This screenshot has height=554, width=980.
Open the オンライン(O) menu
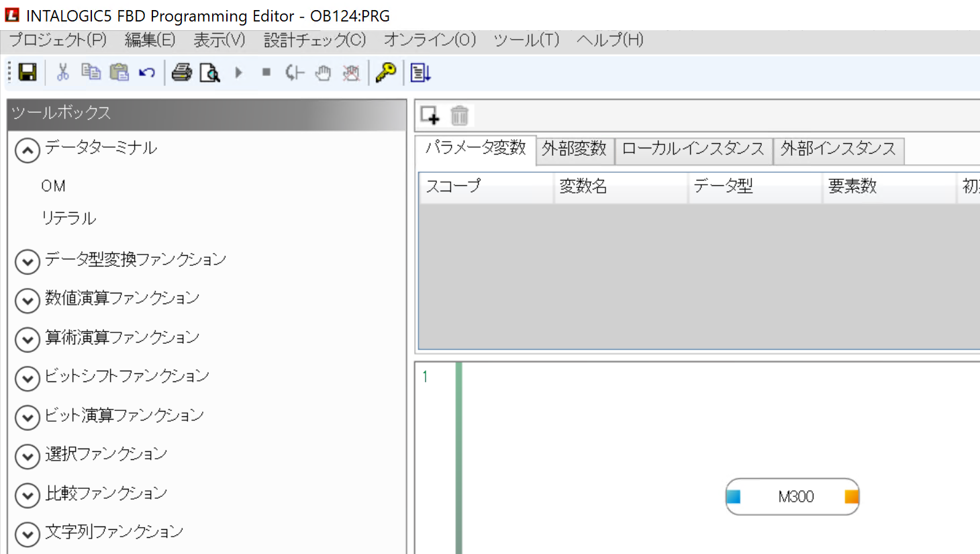tap(430, 40)
